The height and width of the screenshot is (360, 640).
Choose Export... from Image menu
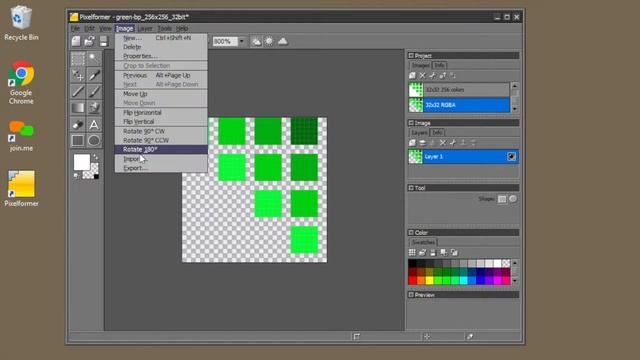(161, 168)
